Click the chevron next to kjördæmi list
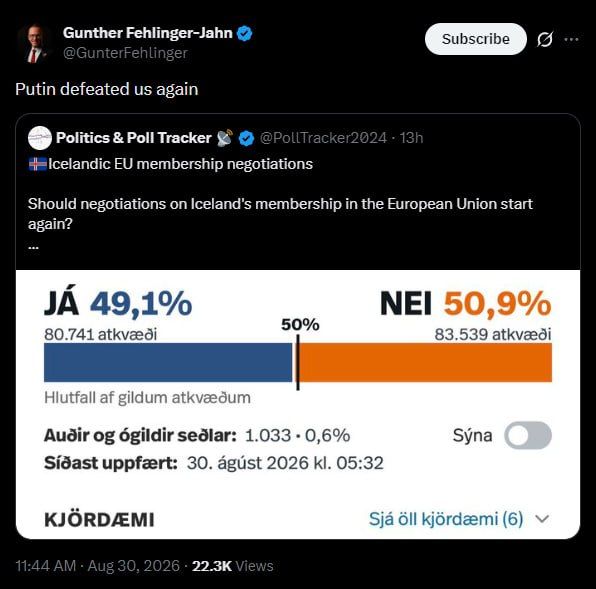 pos(542,519)
